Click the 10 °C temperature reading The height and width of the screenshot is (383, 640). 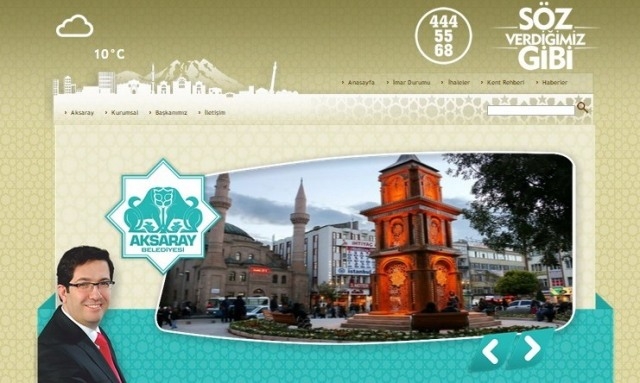(x=109, y=54)
